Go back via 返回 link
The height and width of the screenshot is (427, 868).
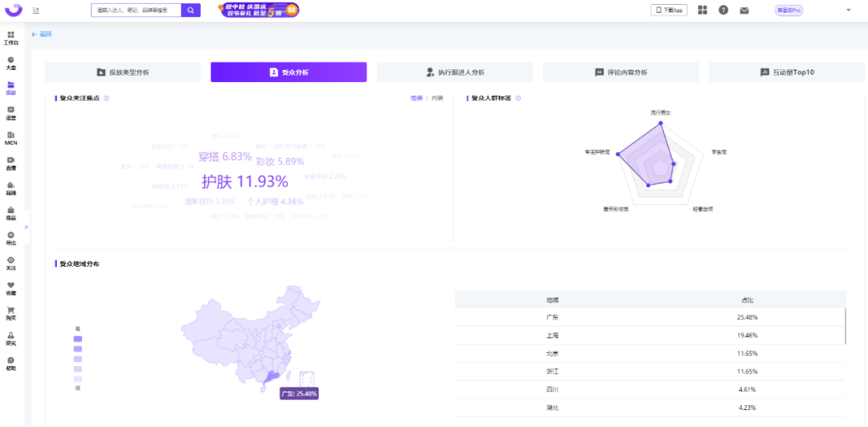coord(42,35)
